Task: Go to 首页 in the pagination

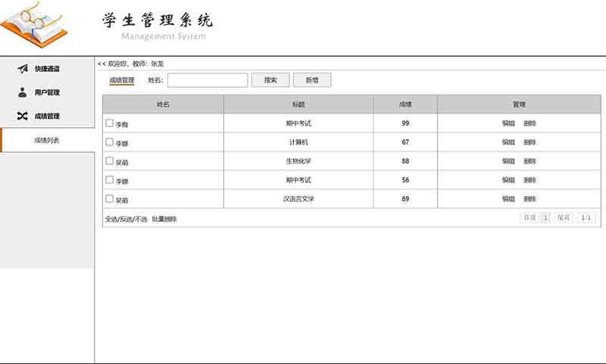Action: (x=529, y=218)
